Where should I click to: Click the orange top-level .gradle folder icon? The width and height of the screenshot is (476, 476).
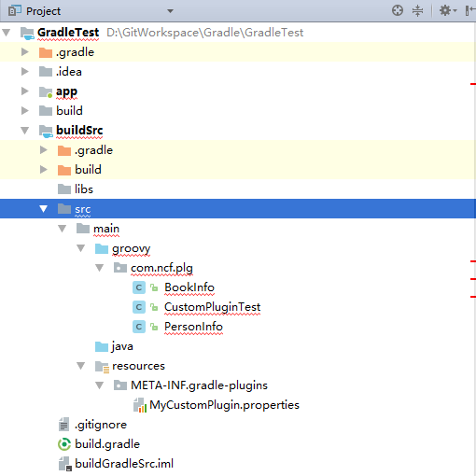[x=46, y=52]
